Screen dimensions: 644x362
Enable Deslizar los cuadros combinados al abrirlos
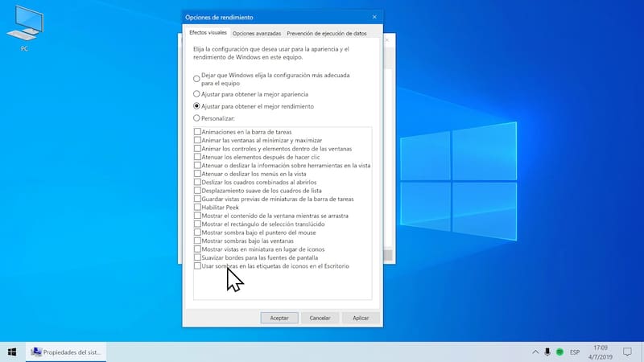[x=197, y=182]
